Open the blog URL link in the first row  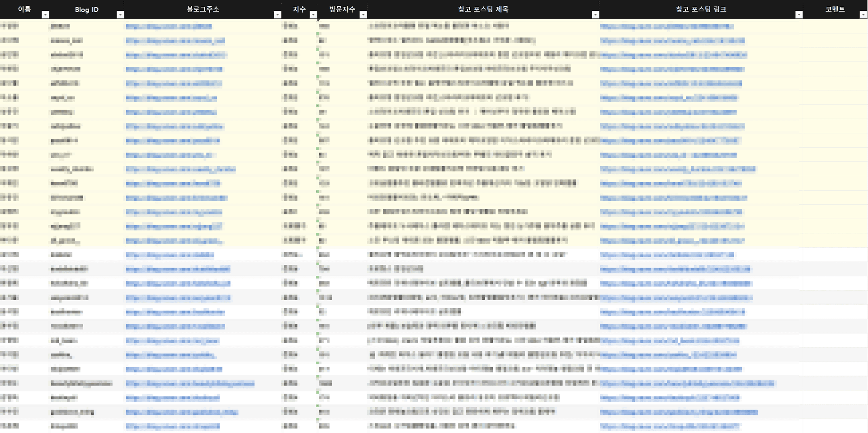tap(168, 27)
